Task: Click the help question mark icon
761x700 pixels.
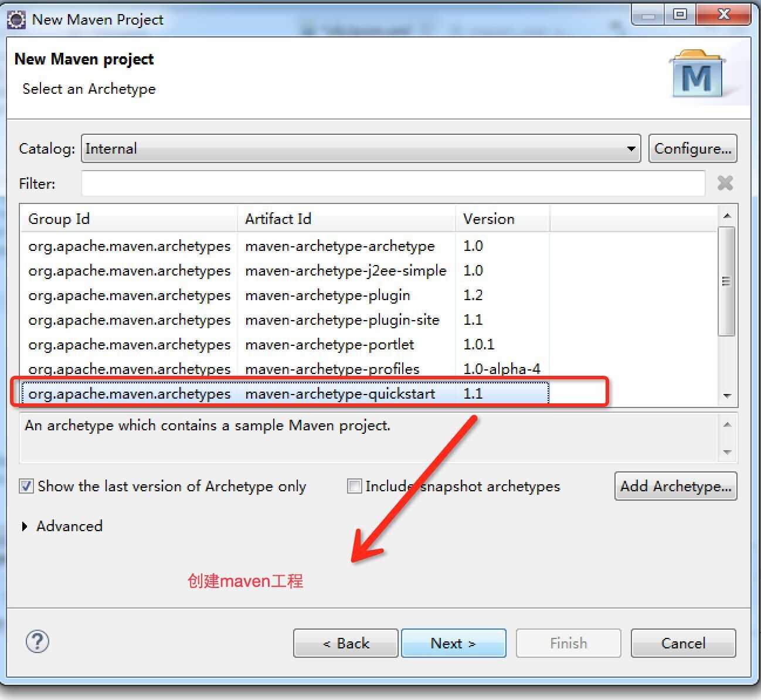Action: (x=38, y=642)
